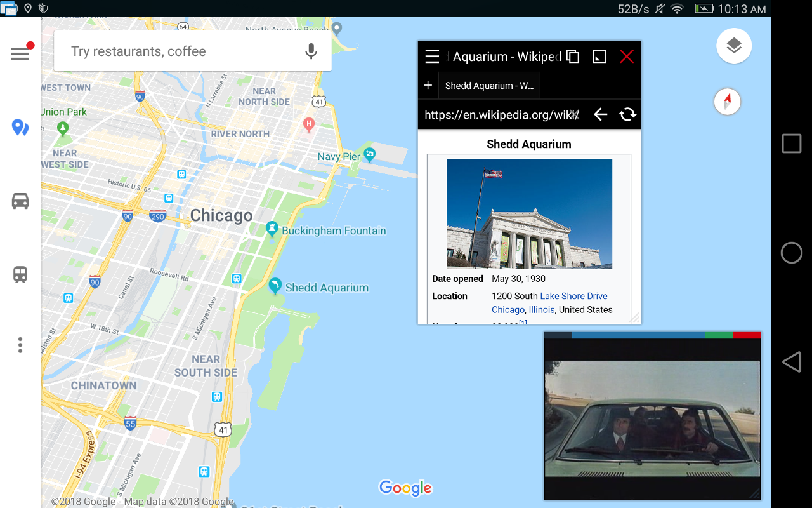Click the green segment on video title bar
This screenshot has height=508, width=812.
tap(719, 335)
